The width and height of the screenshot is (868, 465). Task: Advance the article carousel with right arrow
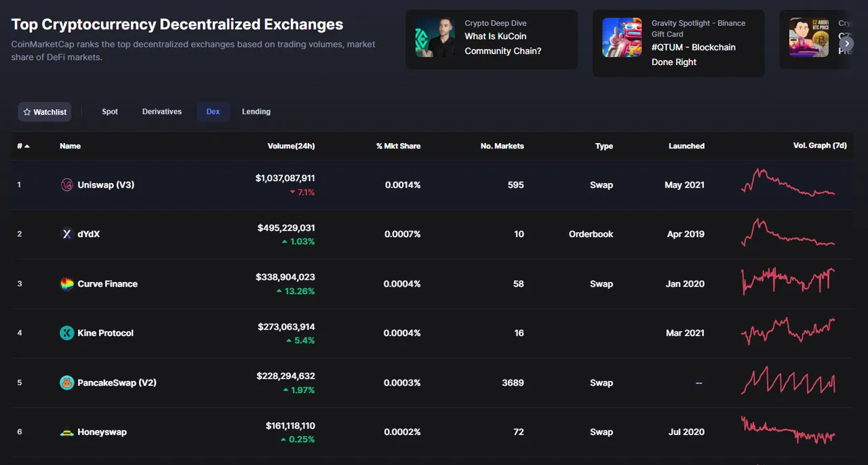846,44
